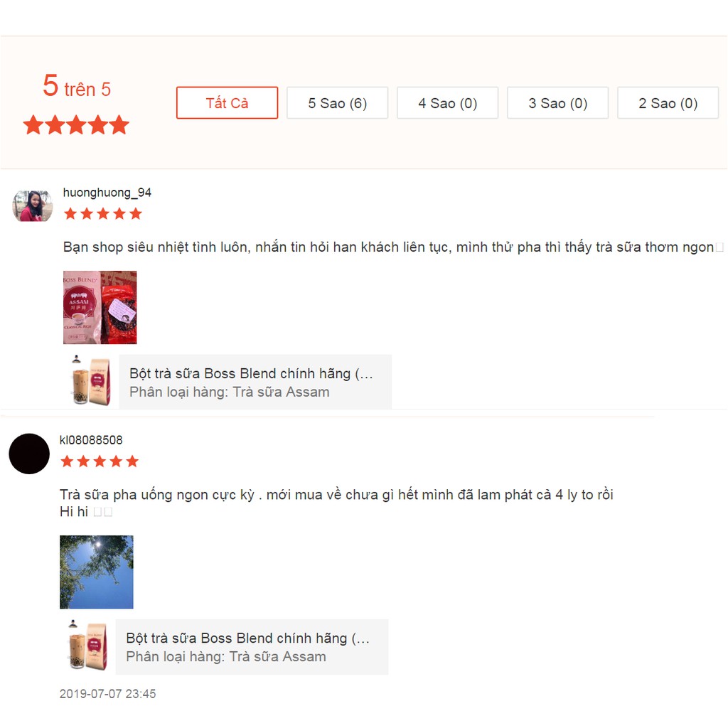Open the blue sky tree review photo
The height and width of the screenshot is (728, 728).
tap(97, 572)
